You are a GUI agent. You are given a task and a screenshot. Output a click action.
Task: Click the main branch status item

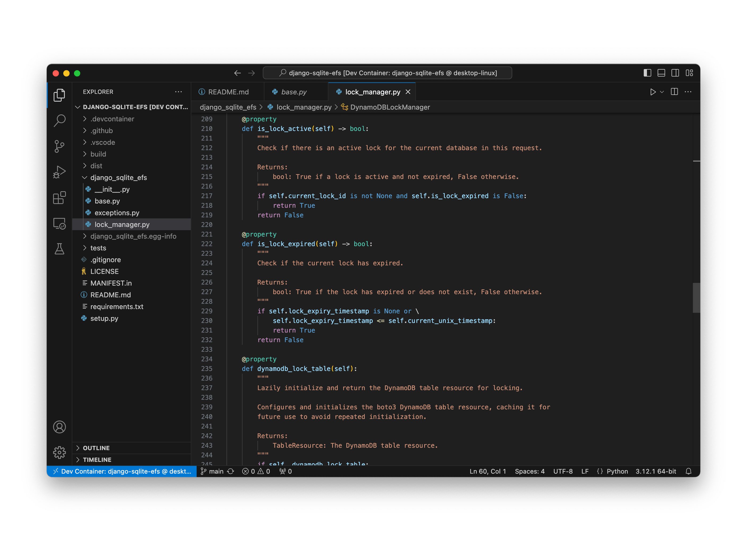(212, 471)
